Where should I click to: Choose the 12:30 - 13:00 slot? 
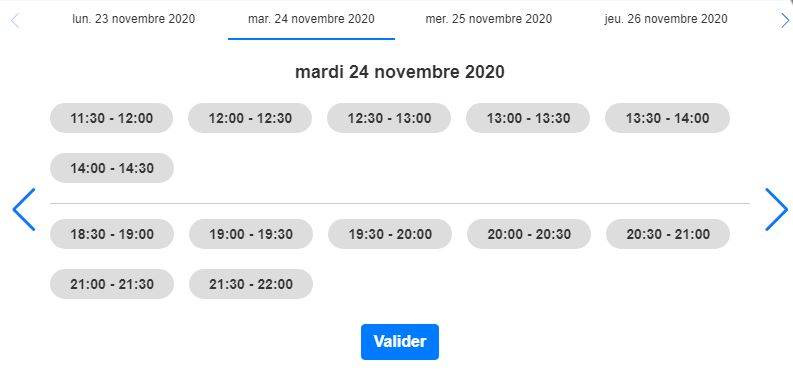point(389,118)
